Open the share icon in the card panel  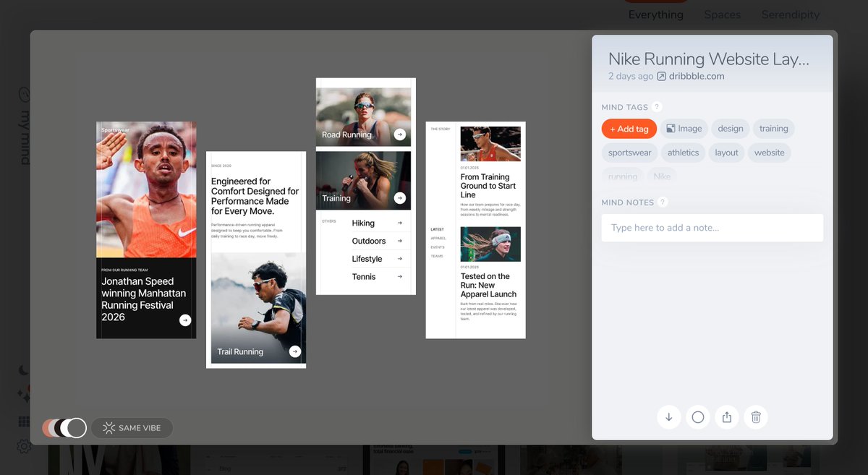tap(727, 417)
